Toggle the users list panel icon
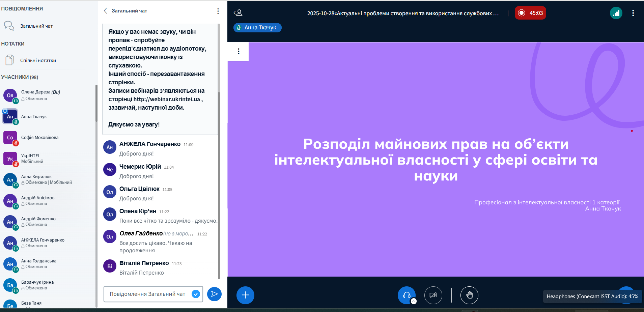Viewport: 644px width, 312px height. click(x=238, y=13)
